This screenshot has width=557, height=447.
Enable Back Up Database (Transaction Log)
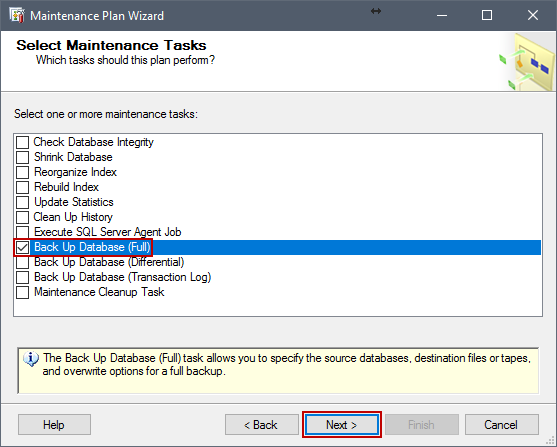click(22, 278)
